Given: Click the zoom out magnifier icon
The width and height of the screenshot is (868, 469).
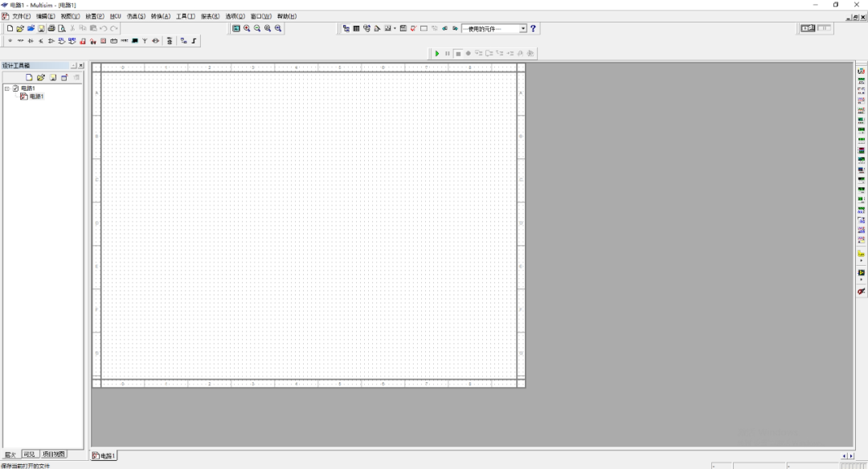Looking at the screenshot, I should [x=257, y=28].
